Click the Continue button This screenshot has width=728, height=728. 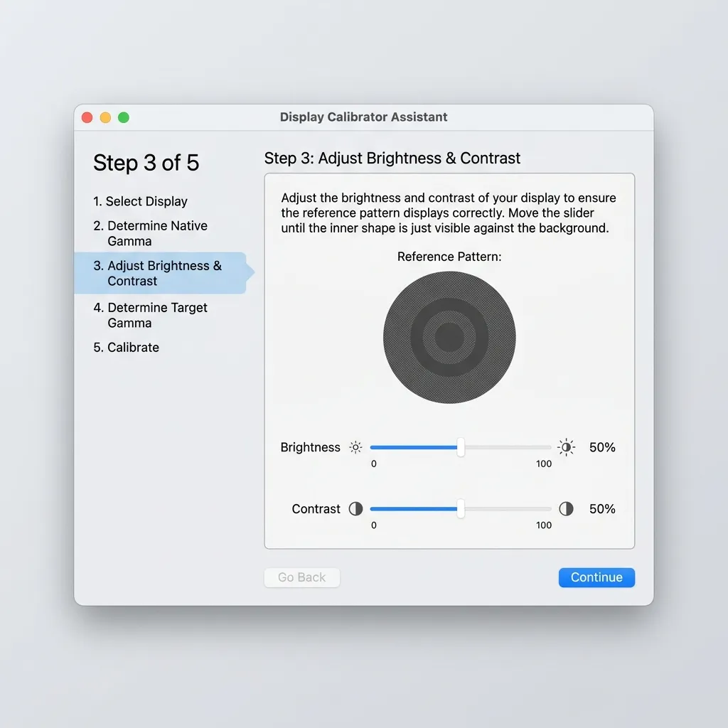click(x=596, y=577)
